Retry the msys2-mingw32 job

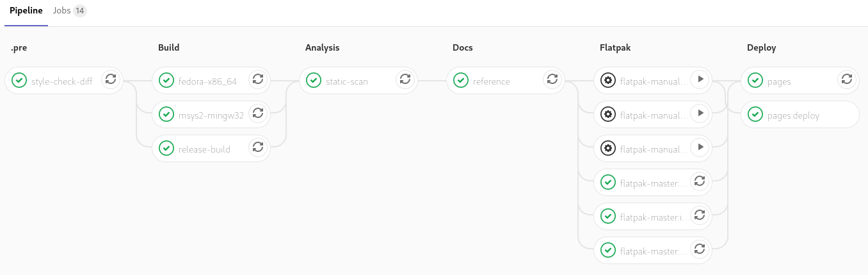pos(258,113)
